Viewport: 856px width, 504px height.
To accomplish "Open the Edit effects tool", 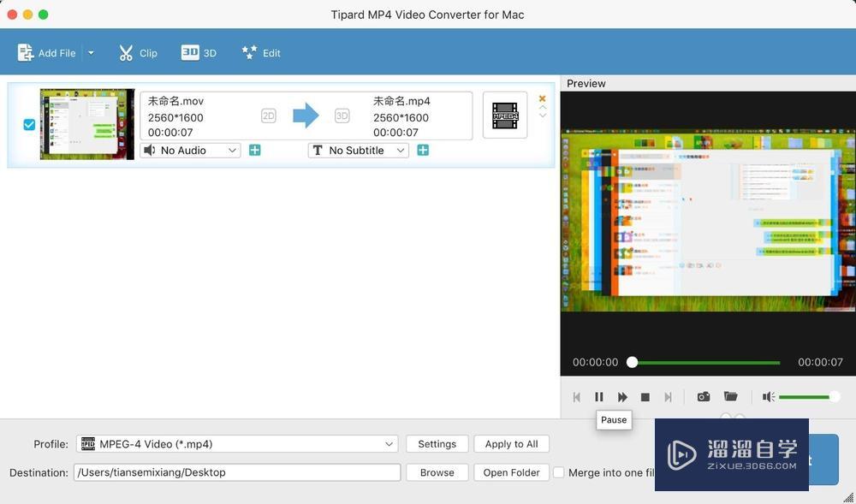I will coord(261,53).
